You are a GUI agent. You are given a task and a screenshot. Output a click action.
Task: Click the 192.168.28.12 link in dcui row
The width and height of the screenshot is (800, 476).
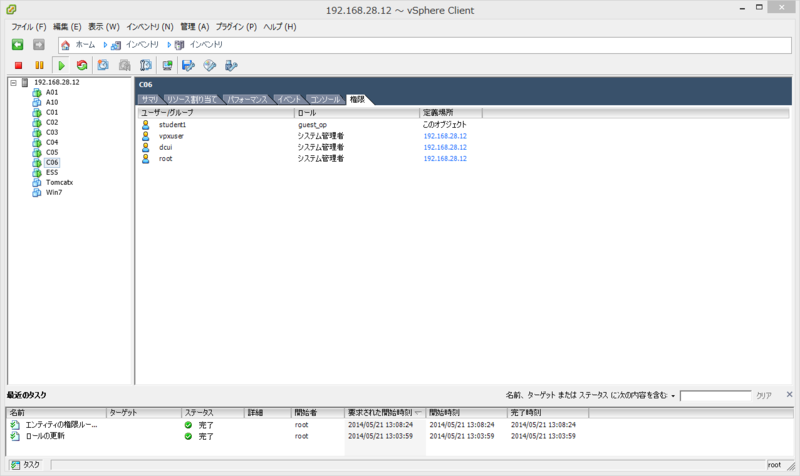(x=445, y=147)
